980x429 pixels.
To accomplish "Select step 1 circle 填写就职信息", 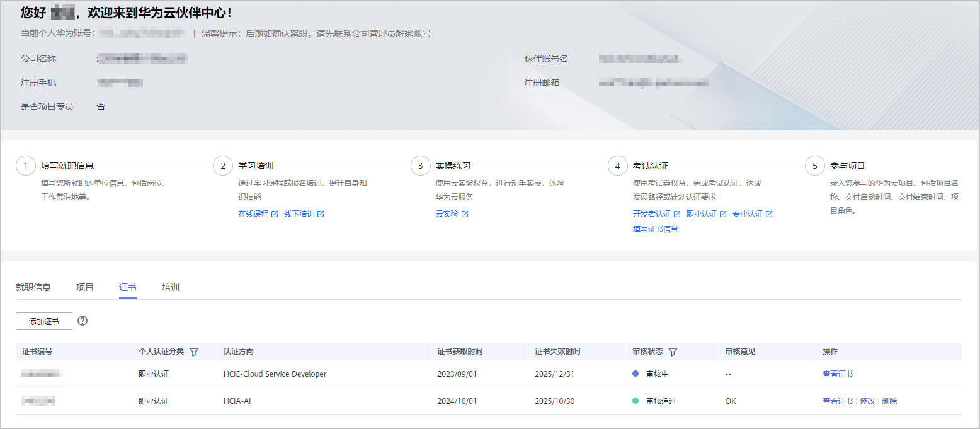I will pyautogui.click(x=26, y=166).
